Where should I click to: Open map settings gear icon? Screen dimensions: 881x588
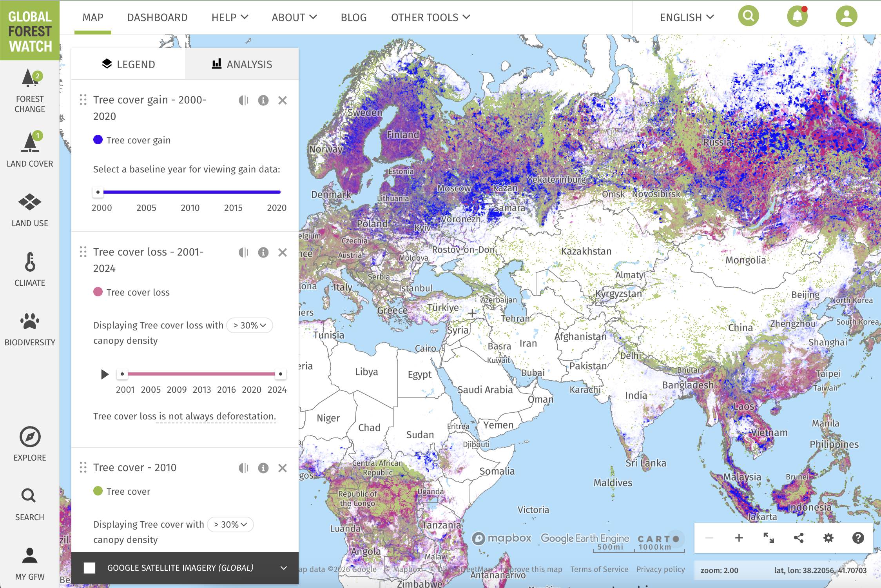click(828, 538)
